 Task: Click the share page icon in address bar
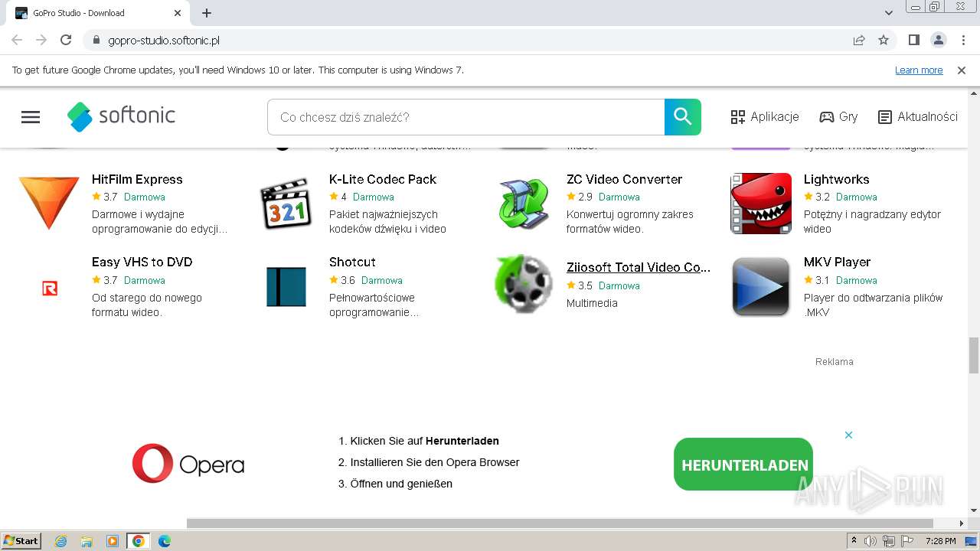tap(859, 40)
